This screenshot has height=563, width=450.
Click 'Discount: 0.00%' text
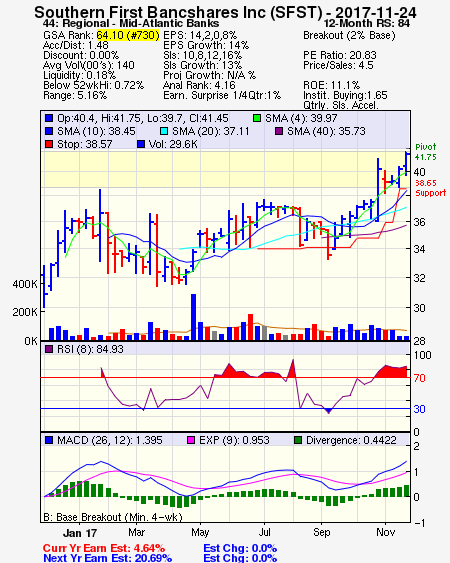[x=81, y=55]
